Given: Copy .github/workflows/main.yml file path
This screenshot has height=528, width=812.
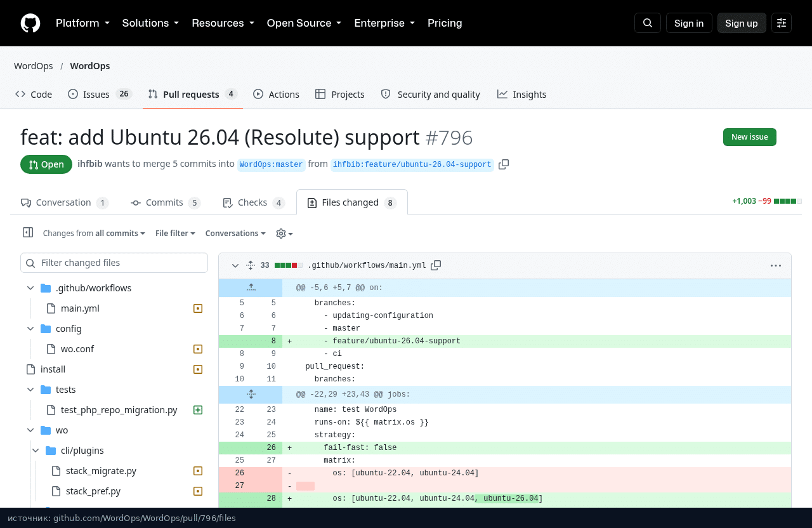Looking at the screenshot, I should pos(436,265).
